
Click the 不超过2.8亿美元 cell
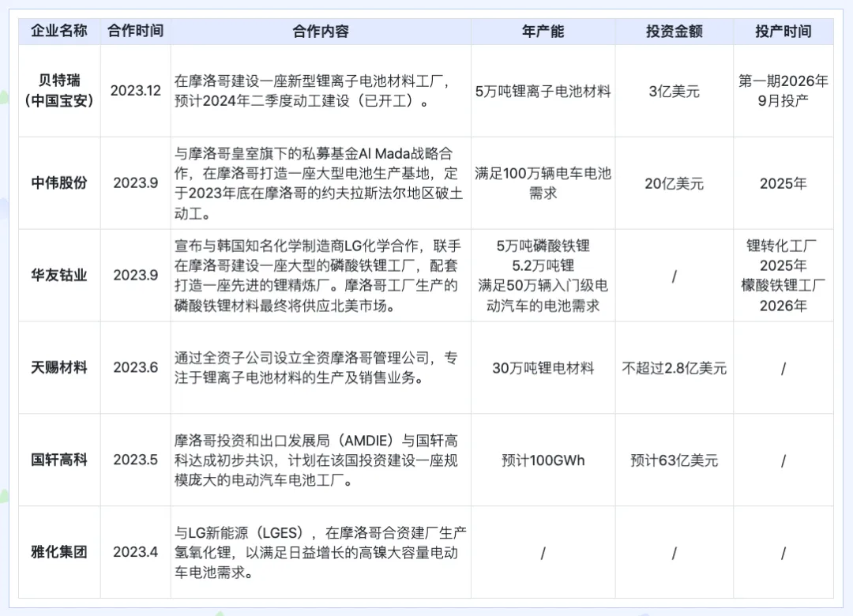[674, 369]
